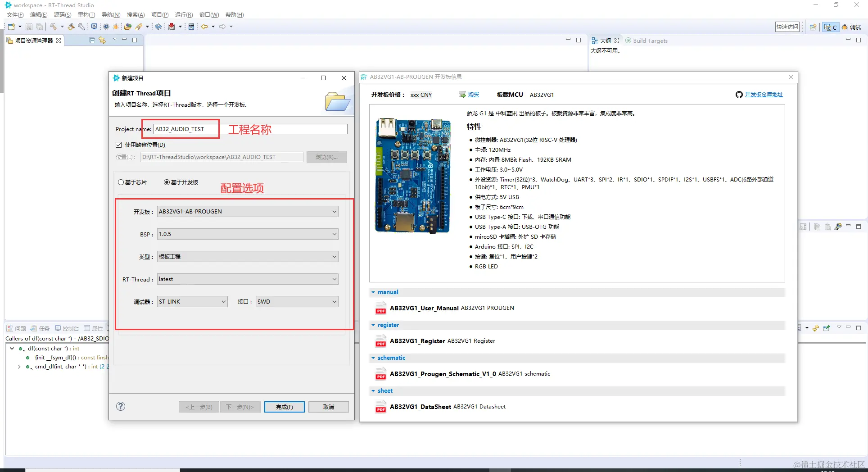The width and height of the screenshot is (868, 472).
Task: Select the 基于芯片 radio button
Action: coord(121,182)
